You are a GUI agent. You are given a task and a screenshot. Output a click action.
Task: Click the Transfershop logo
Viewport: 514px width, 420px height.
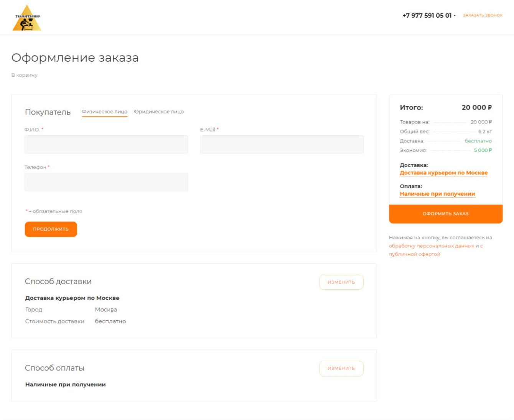coord(27,18)
